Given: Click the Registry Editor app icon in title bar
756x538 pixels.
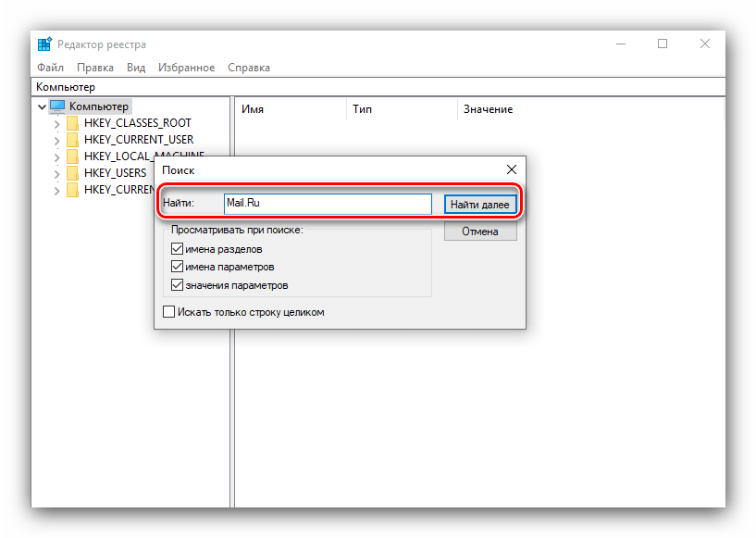Looking at the screenshot, I should 44,44.
